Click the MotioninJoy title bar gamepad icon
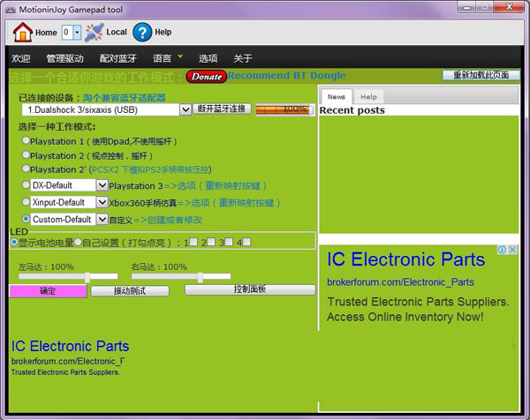This screenshot has width=530, height=420. [x=11, y=10]
